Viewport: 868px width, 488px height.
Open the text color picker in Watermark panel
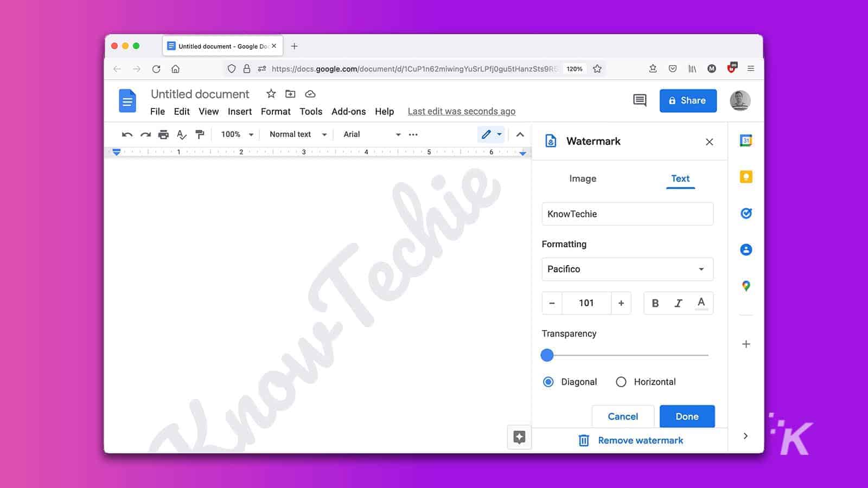coord(701,303)
